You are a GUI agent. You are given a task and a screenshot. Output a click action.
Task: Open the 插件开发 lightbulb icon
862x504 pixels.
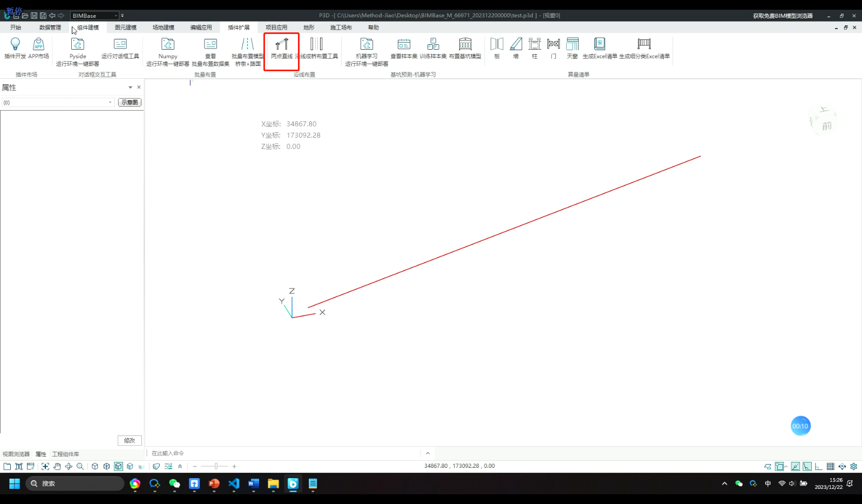(15, 47)
